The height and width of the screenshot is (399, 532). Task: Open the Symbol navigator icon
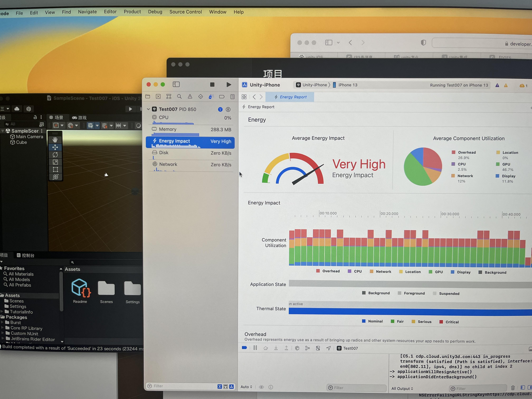169,96
